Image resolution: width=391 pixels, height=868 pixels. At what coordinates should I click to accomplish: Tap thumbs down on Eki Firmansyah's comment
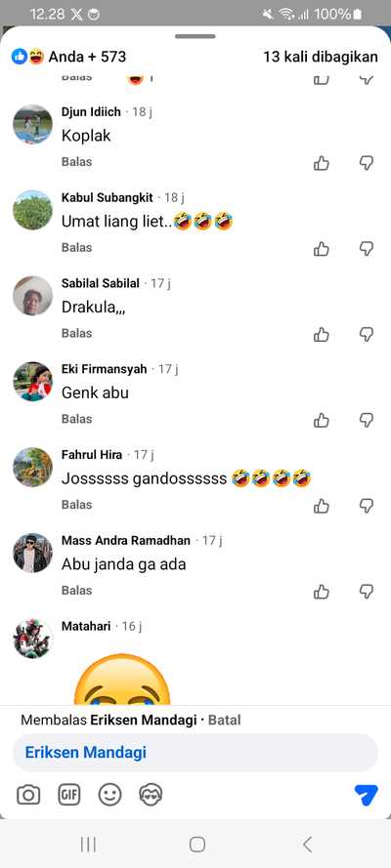(x=367, y=421)
